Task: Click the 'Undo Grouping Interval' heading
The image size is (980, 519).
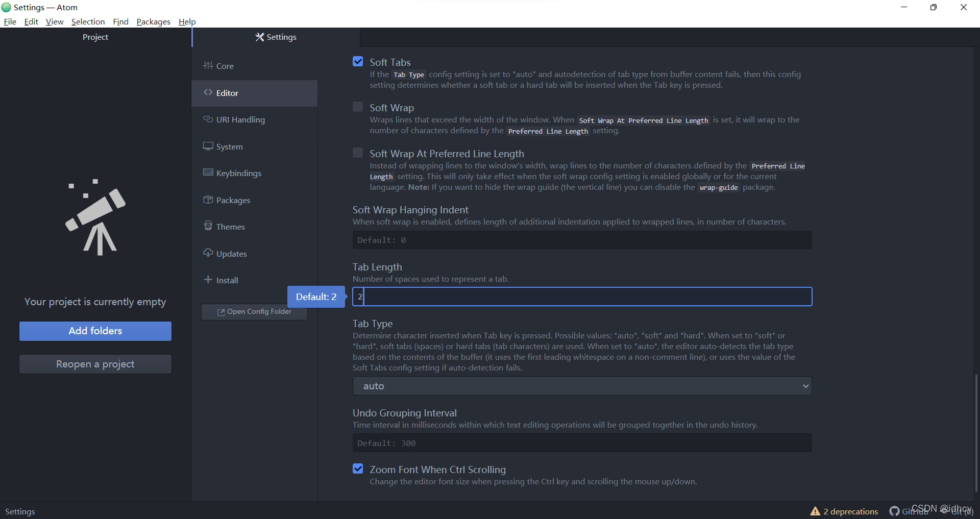Action: pyautogui.click(x=405, y=413)
